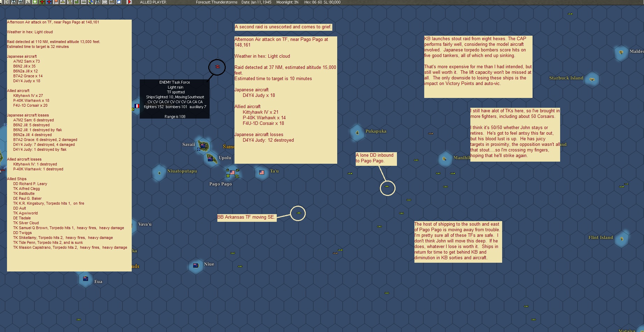Select the New Zealand flag on Upolu
Screen dimensions: 644x332
[x=210, y=159]
